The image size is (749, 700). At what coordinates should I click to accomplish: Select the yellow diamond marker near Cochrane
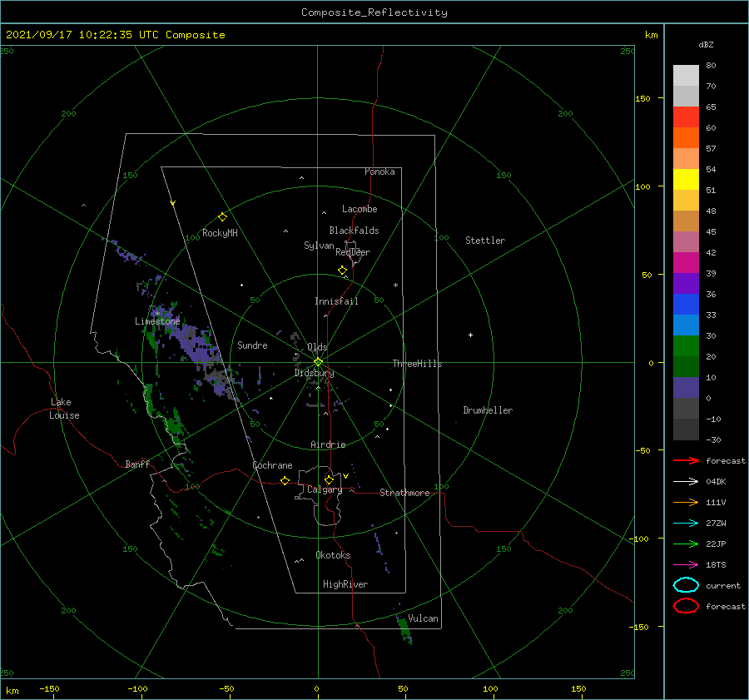tap(285, 480)
